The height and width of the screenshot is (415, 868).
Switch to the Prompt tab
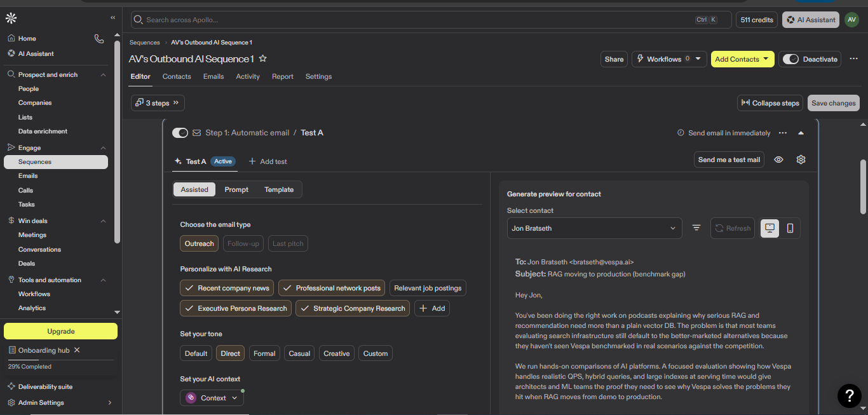point(236,189)
